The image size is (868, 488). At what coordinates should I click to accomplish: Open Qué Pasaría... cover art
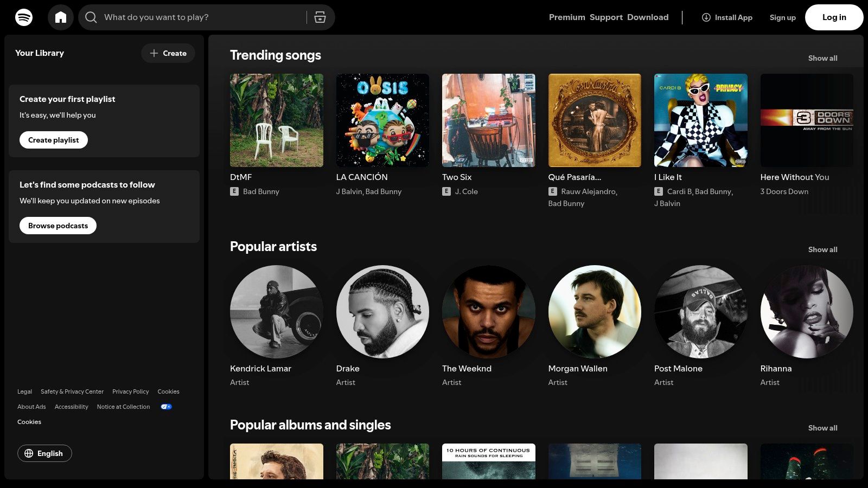[x=595, y=120]
